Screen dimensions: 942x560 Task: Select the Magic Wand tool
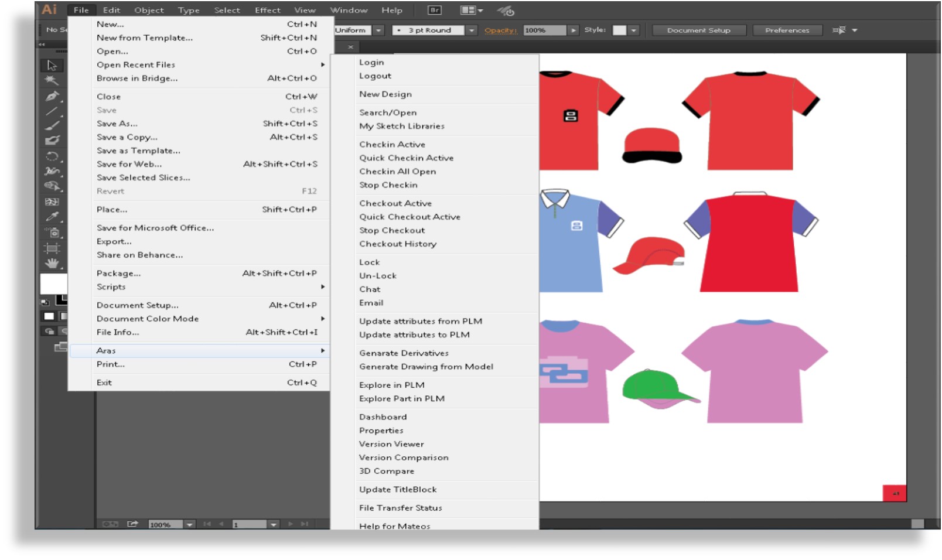52,80
